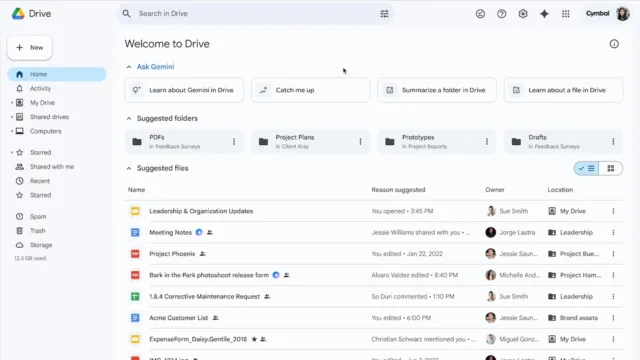Image resolution: width=640 pixels, height=360 pixels.
Task: Open more actions for Leadership & Organization Updates
Action: point(613,211)
